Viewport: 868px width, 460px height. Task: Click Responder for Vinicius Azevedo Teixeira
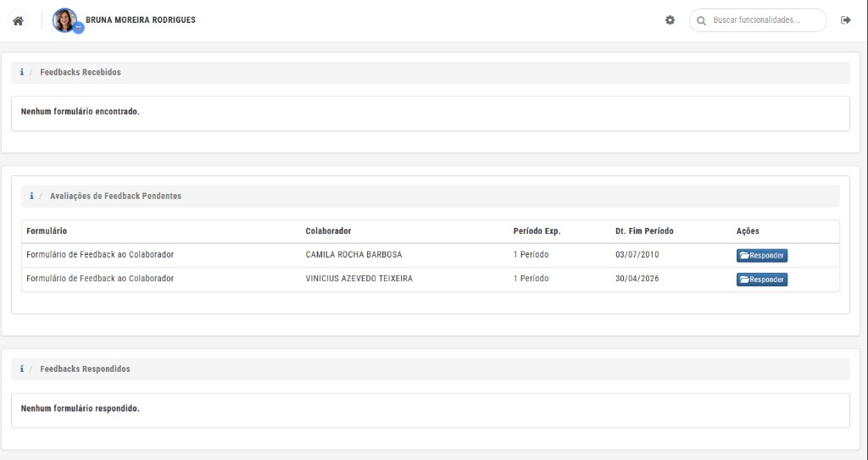[x=762, y=280]
